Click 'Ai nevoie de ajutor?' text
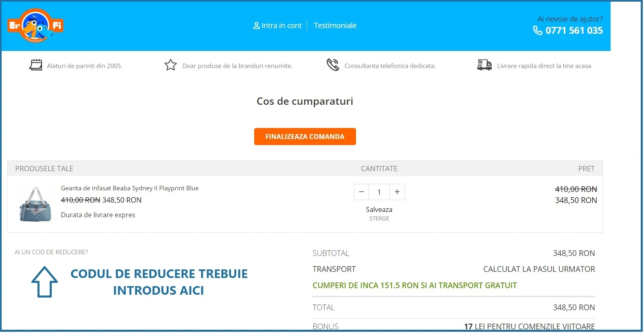The width and height of the screenshot is (644, 333). (x=570, y=19)
